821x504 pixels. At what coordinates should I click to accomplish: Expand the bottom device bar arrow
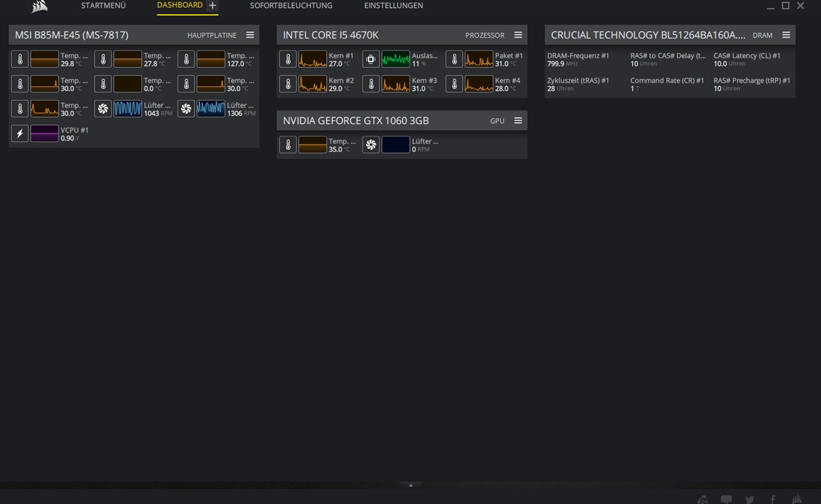[x=410, y=485]
